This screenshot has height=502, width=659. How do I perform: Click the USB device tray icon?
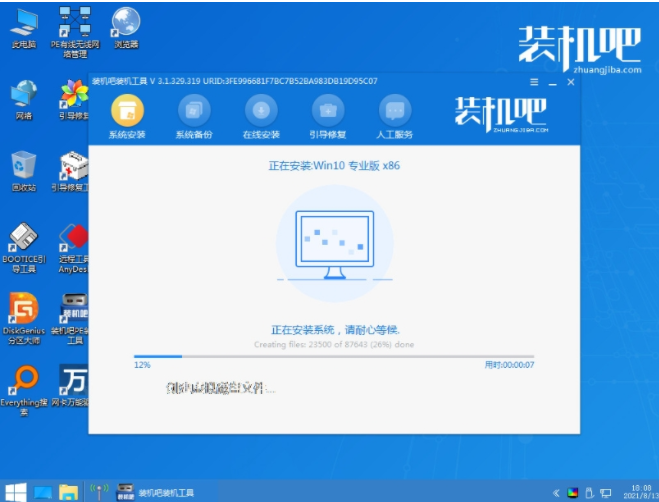pyautogui.click(x=589, y=493)
